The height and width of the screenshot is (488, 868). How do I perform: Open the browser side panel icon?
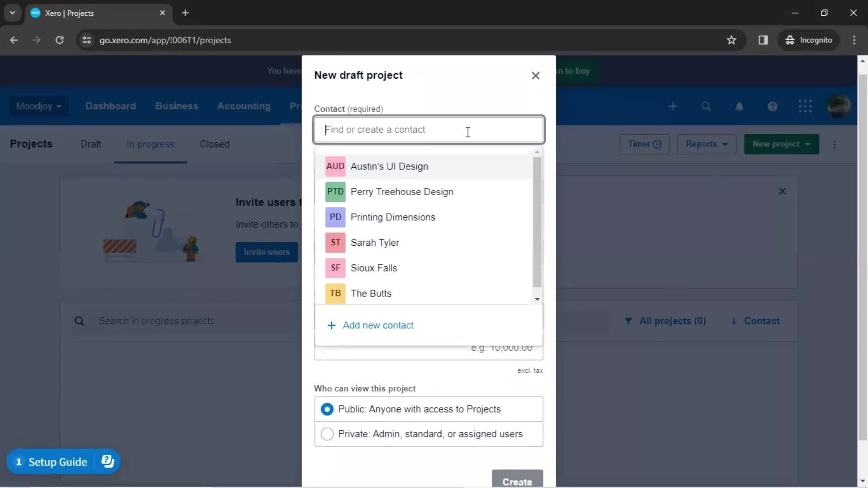763,40
